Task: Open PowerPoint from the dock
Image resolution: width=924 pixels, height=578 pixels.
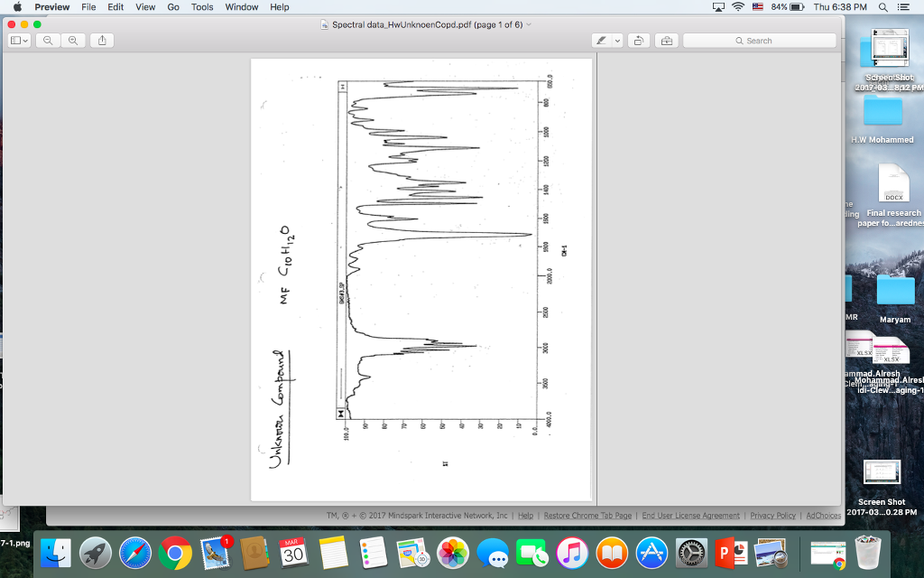Action: click(x=731, y=553)
